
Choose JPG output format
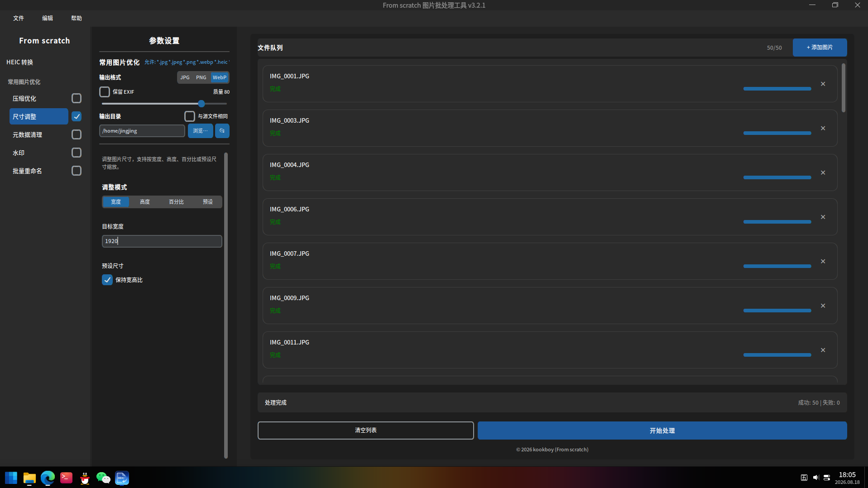pyautogui.click(x=185, y=77)
